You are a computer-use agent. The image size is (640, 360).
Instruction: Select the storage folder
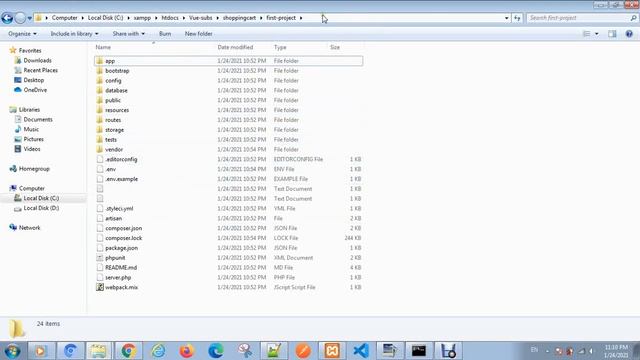(x=229, y=130)
